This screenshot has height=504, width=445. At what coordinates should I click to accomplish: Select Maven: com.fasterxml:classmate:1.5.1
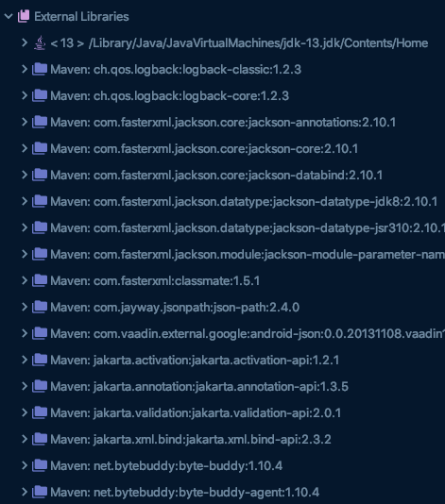[155, 280]
